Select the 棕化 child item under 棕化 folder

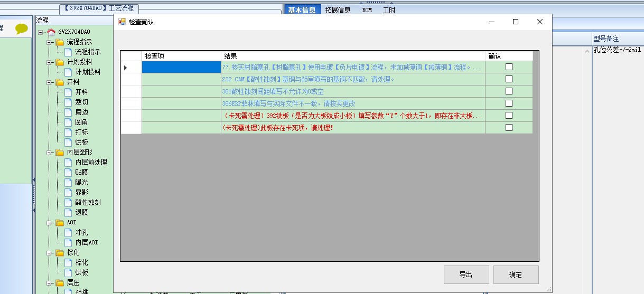click(81, 263)
